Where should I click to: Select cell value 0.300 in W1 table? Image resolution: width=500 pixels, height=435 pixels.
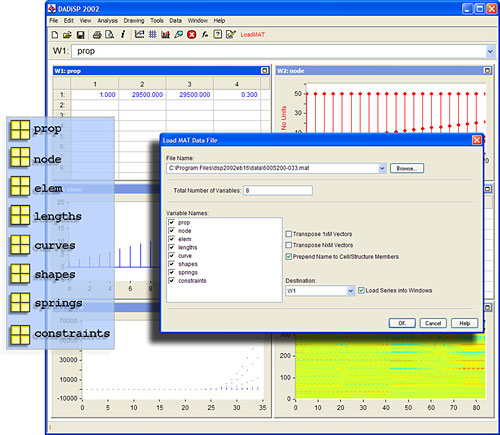coord(237,95)
